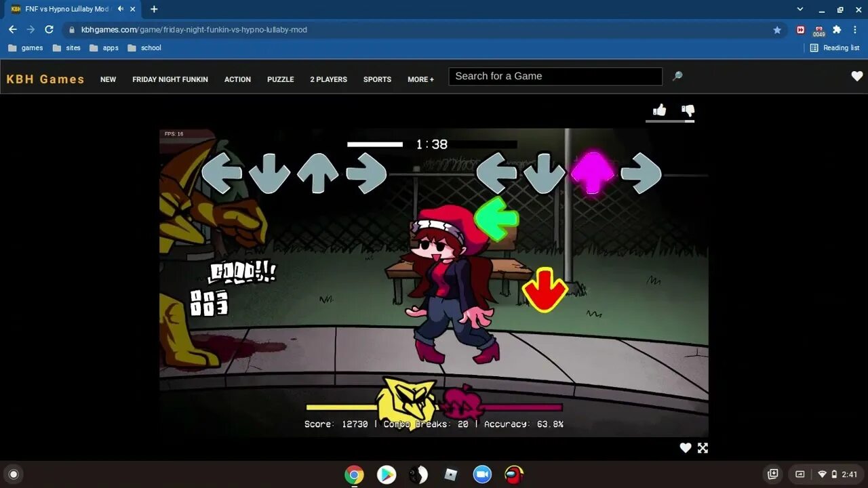
Task: Click the thumbs down dislike icon
Action: click(688, 110)
